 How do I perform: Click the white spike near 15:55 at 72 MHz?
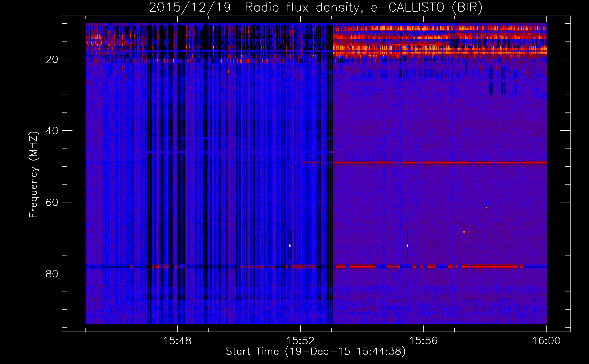point(407,246)
